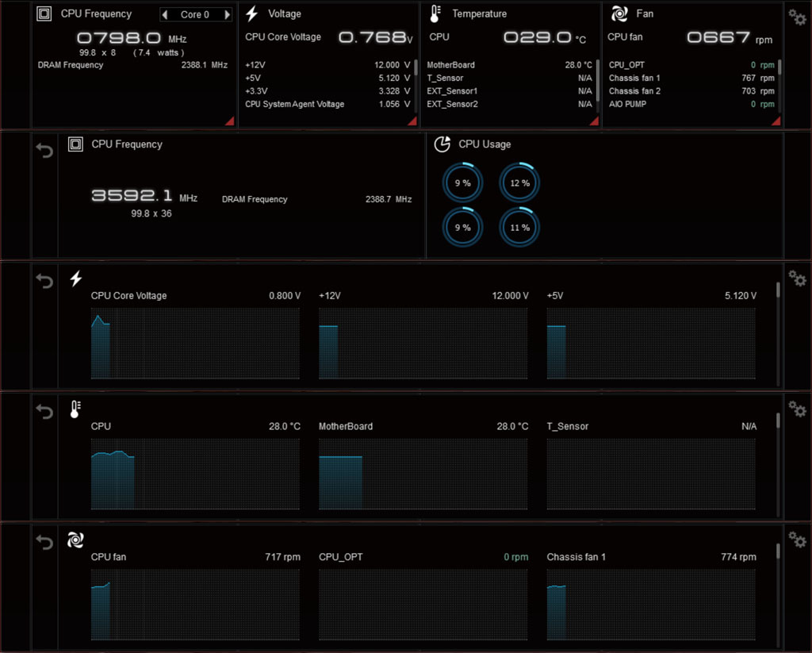Image resolution: width=812 pixels, height=653 pixels.
Task: Click the Voltage summary list scrollbar
Action: (416, 67)
